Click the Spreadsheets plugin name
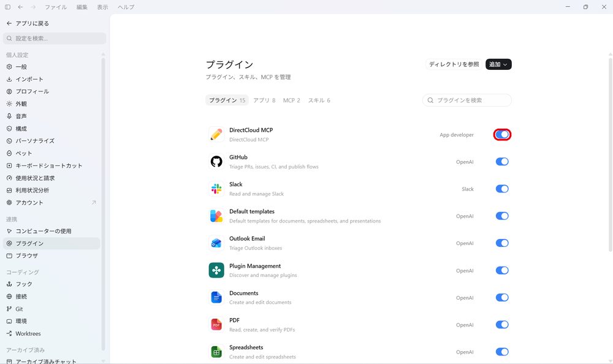This screenshot has width=613, height=364. (246, 347)
